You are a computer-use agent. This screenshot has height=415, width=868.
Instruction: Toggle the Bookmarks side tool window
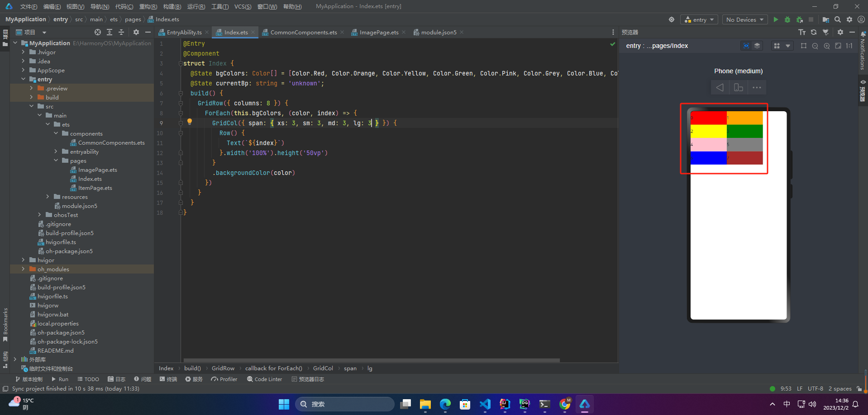click(5, 325)
